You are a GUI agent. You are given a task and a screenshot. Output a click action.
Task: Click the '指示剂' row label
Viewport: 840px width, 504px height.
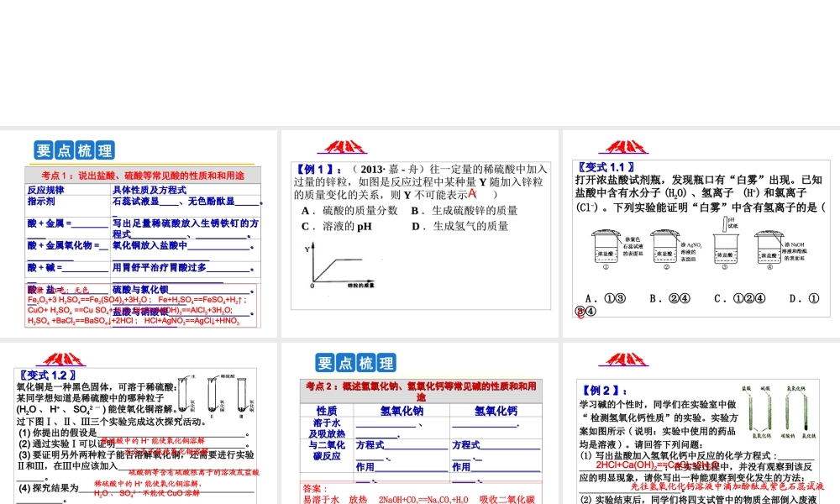[x=40, y=202]
